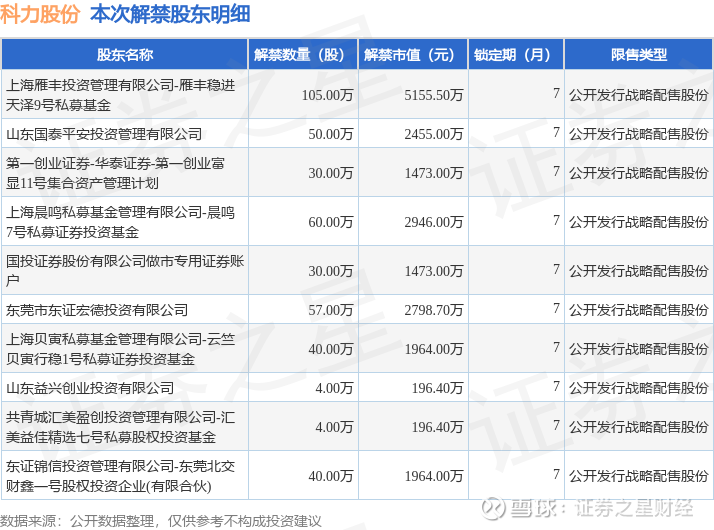This screenshot has width=714, height=530.
Task: Click lock-up period 7 in 东莞市东证宏德 row
Action: tap(556, 308)
